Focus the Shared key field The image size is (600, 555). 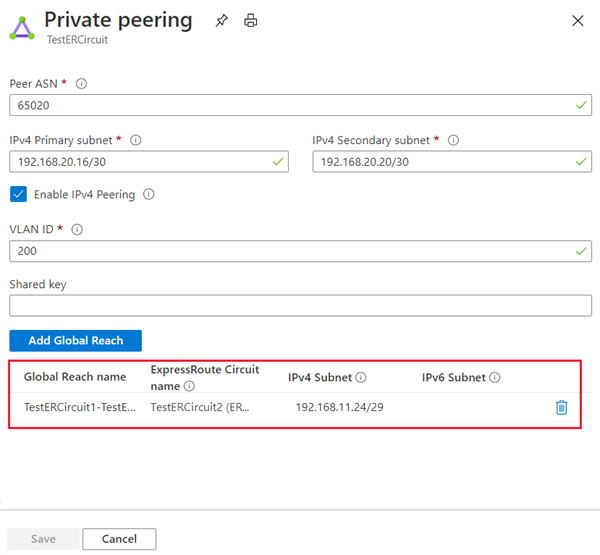pyautogui.click(x=300, y=305)
